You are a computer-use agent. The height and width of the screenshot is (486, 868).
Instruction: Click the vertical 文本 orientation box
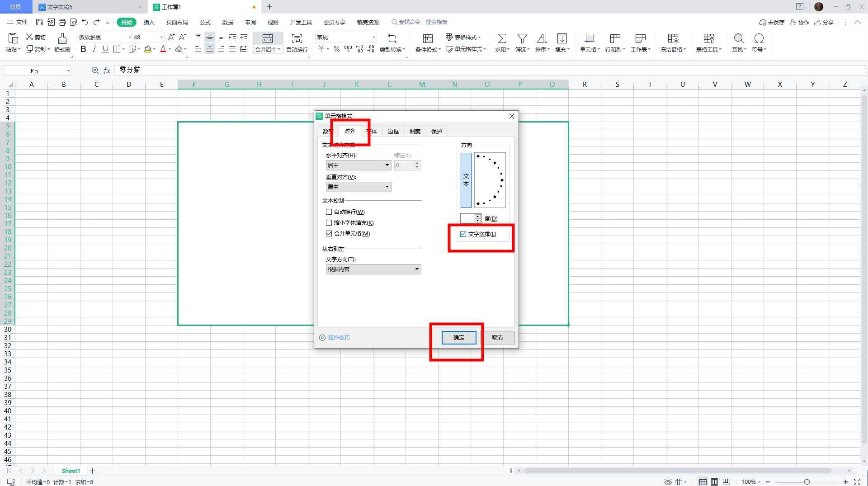tap(466, 180)
